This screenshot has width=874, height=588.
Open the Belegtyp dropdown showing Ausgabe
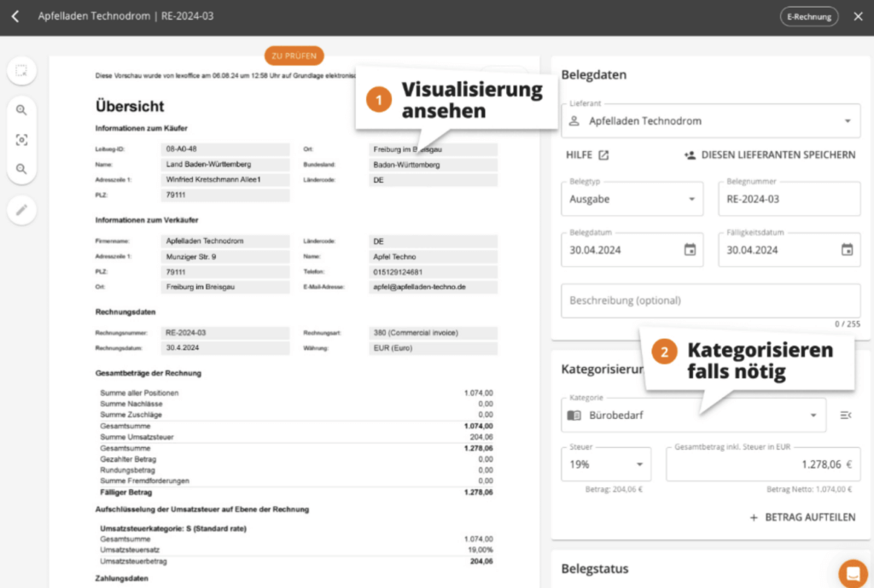point(690,200)
